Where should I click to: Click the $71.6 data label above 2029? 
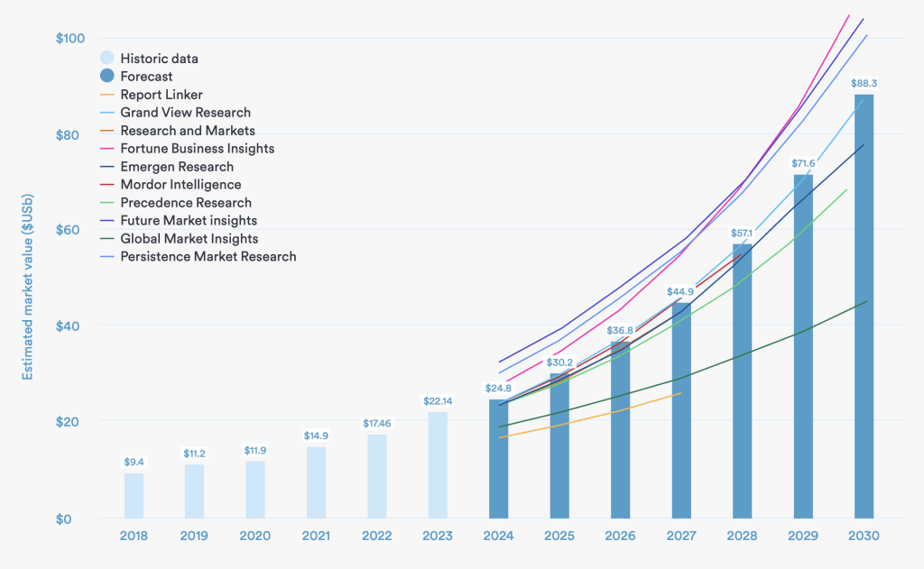pyautogui.click(x=803, y=163)
